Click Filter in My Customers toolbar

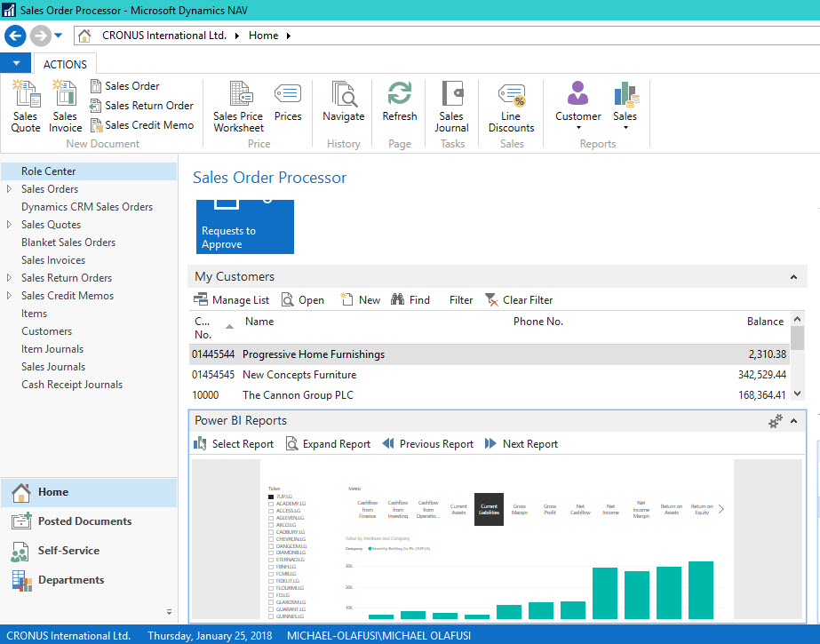(x=461, y=299)
